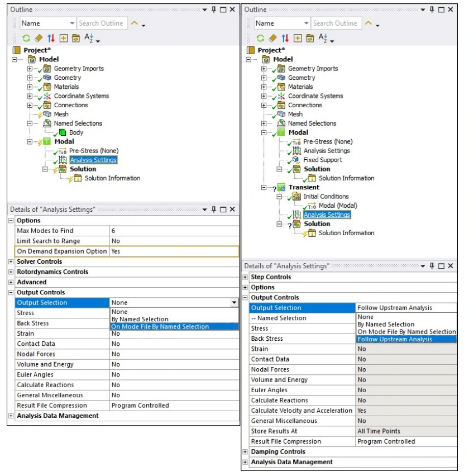Screen dimensions: 469x476
Task: Click the Transient analysis icon in the tree
Action: pyautogui.click(x=281, y=187)
